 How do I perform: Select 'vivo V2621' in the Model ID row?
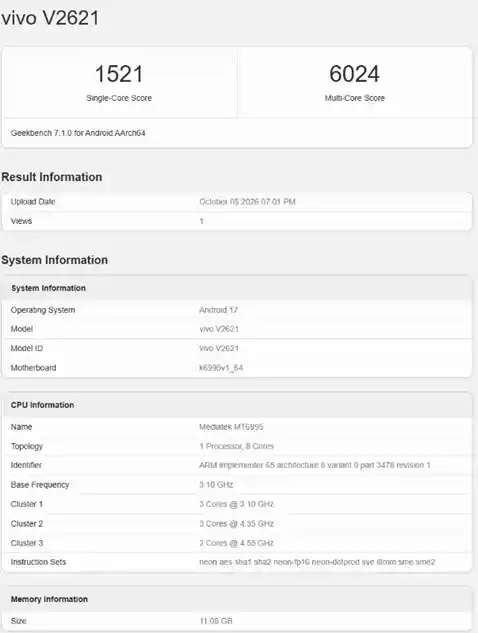coord(219,348)
